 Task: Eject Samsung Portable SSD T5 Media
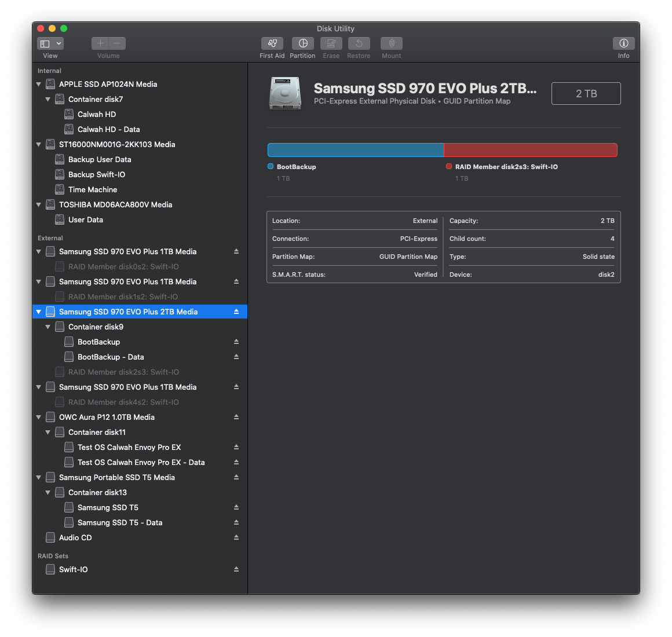(x=236, y=477)
